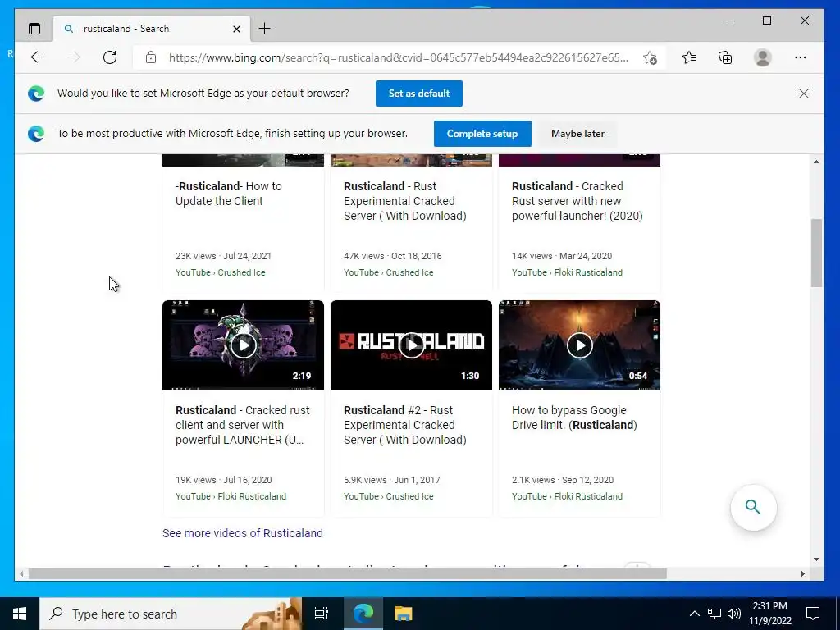This screenshot has width=840, height=630.
Task: Open Settings and more menu
Action: pos(801,57)
